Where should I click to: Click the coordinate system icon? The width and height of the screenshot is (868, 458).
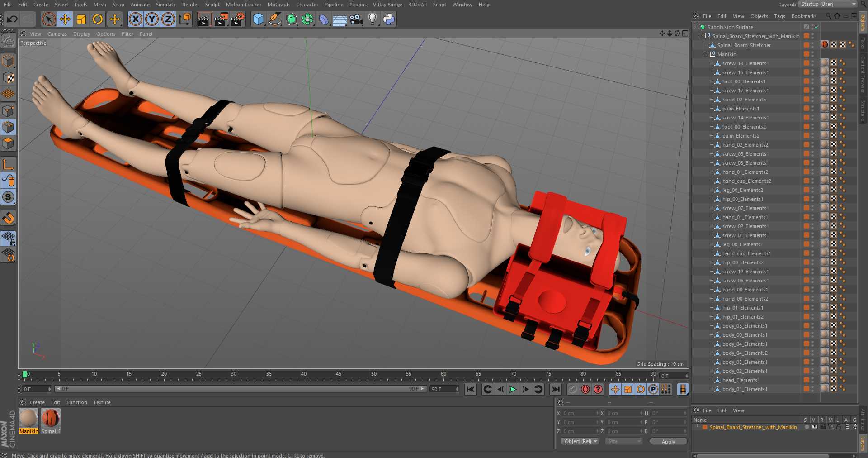[185, 19]
